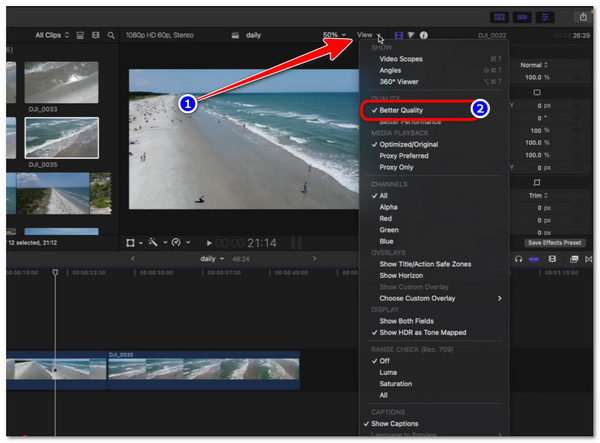600x443 pixels.
Task: Toggle the snapping icon in timeline
Action: [x=534, y=259]
